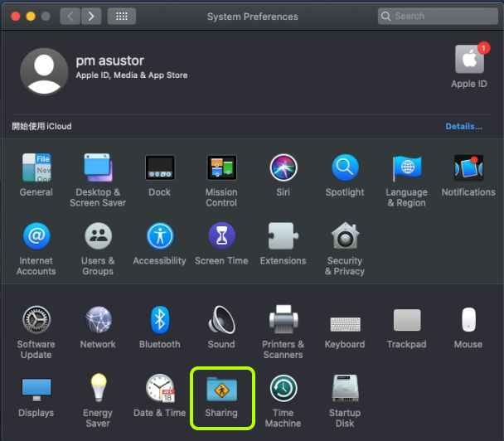
Task: Go back with the left arrow button
Action: coord(70,16)
